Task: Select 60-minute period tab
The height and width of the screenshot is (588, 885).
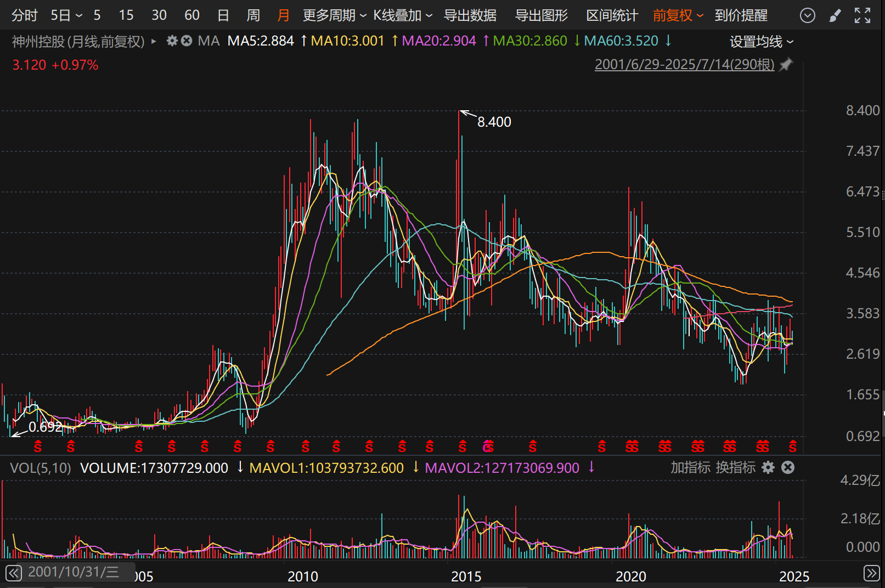Action: click(192, 15)
